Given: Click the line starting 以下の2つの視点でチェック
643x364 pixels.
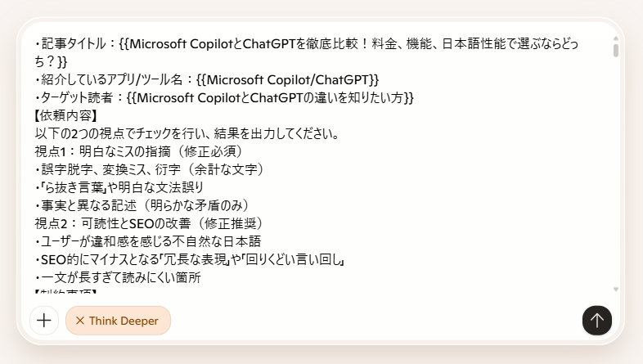Looking at the screenshot, I should point(187,133).
